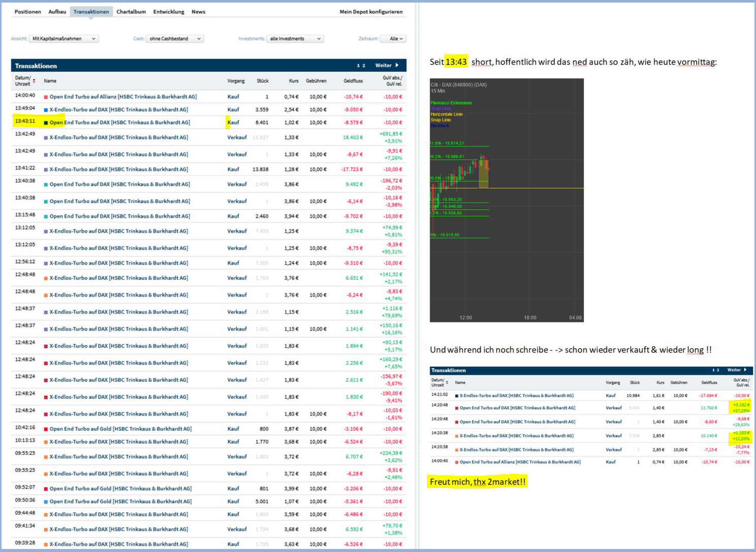Click red square icon in 09:52:07 Gold row

[46, 489]
